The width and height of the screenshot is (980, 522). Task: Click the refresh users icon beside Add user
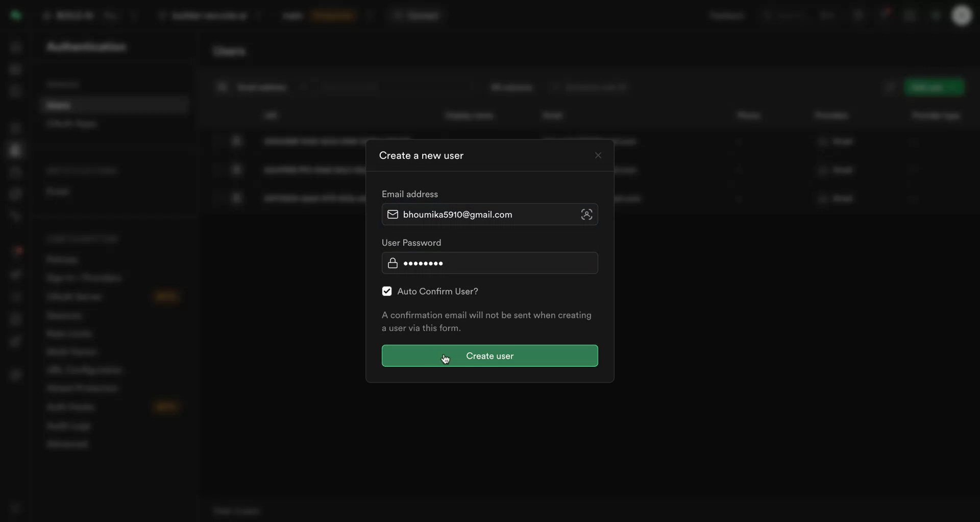click(890, 87)
